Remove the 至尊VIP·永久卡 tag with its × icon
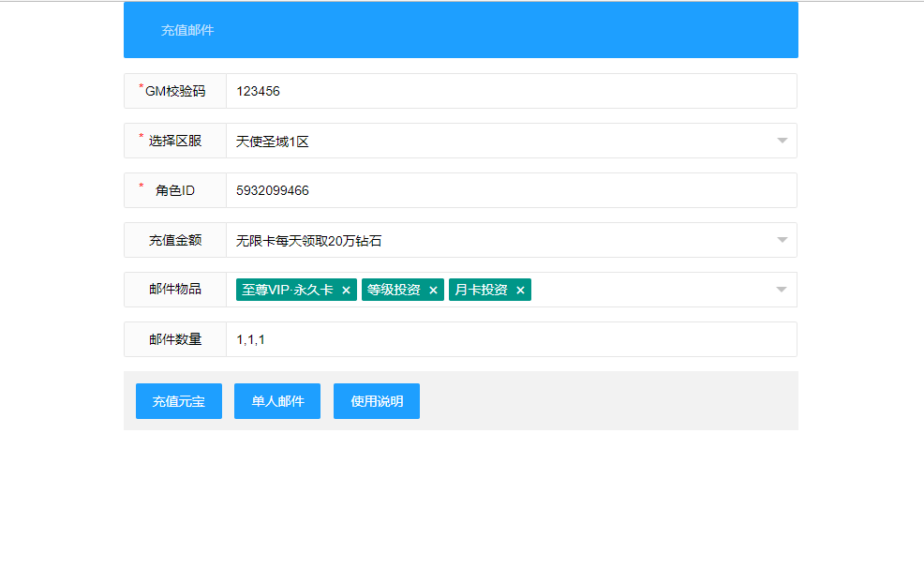The width and height of the screenshot is (924, 583). [346, 291]
